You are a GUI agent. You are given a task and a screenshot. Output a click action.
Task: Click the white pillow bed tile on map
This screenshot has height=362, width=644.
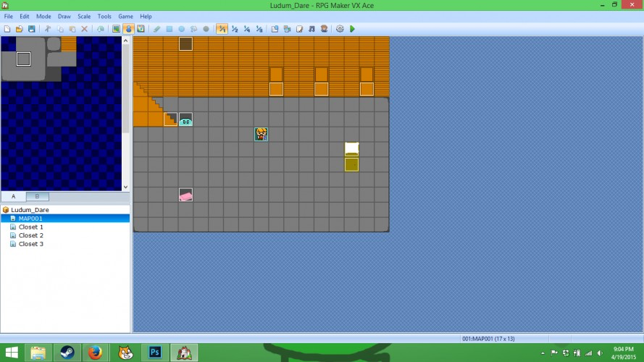[352, 149]
